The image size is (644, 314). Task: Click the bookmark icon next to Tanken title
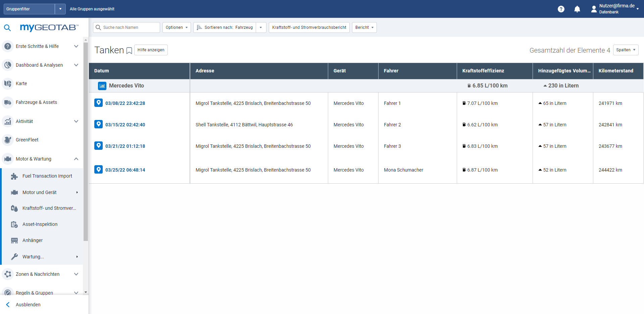[x=129, y=51]
